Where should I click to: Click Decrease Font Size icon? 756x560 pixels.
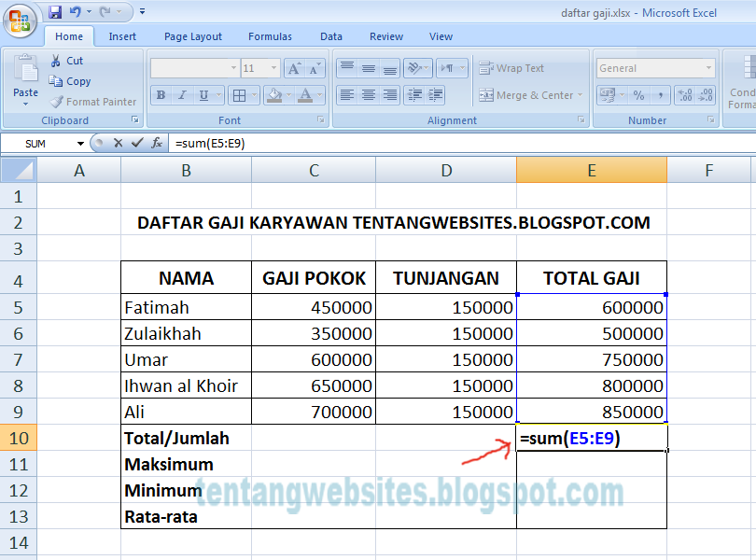315,68
